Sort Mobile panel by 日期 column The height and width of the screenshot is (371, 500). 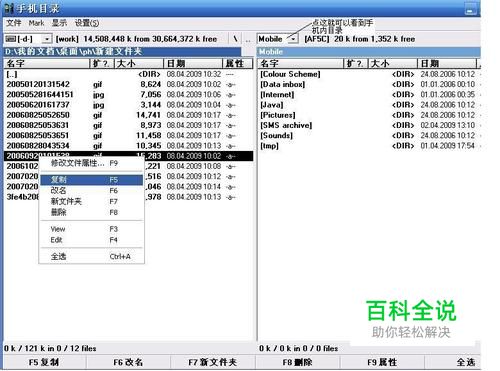tap(447, 63)
